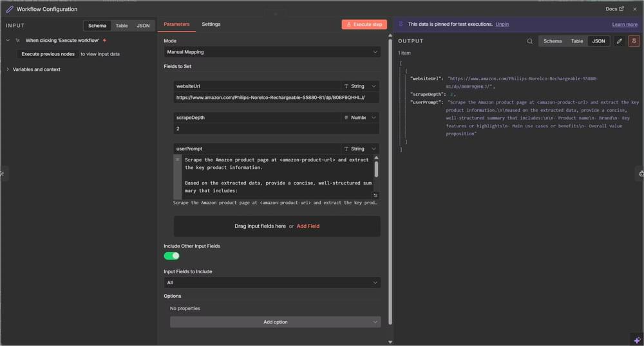This screenshot has width=644, height=346.
Task: Click the Execute step button
Action: [x=364, y=24]
